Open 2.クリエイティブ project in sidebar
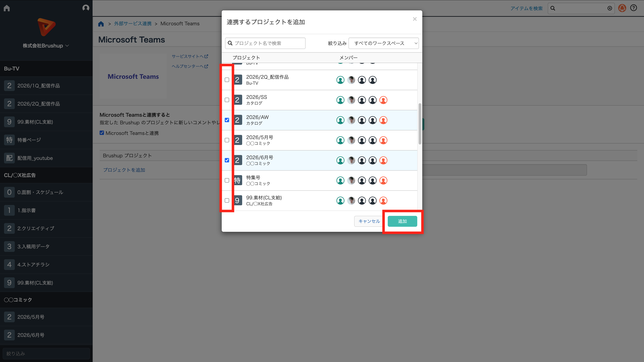644x362 pixels. [46, 228]
